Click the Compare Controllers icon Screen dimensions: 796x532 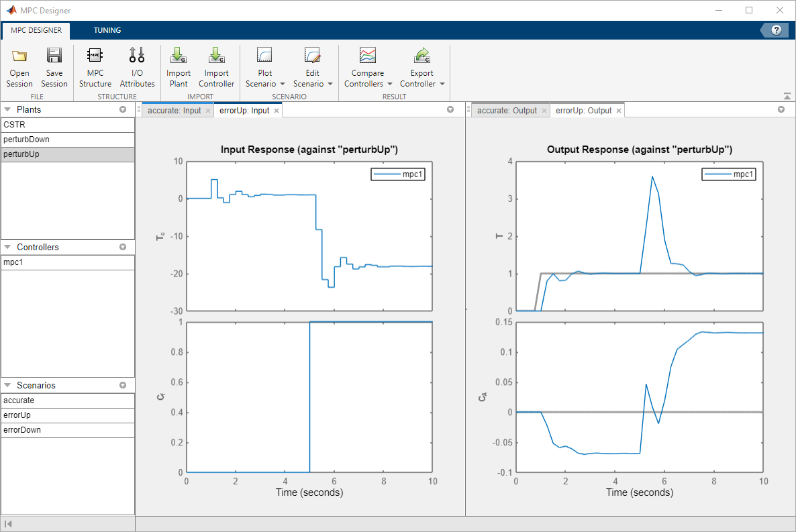pos(368,55)
